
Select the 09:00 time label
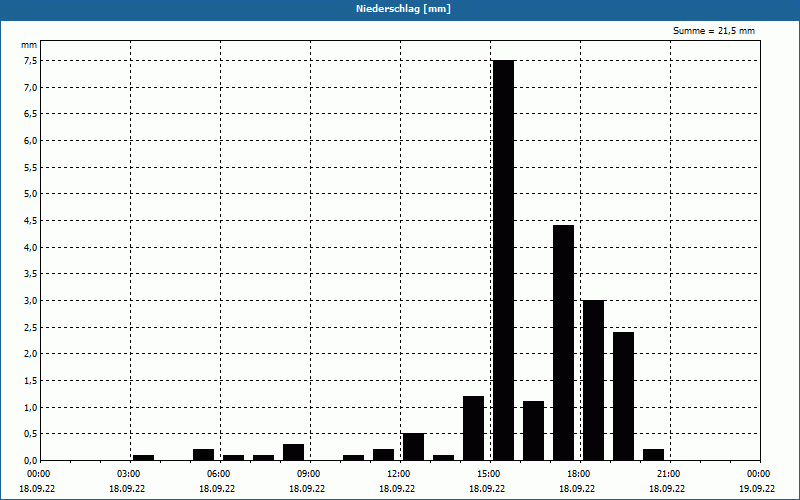point(308,474)
